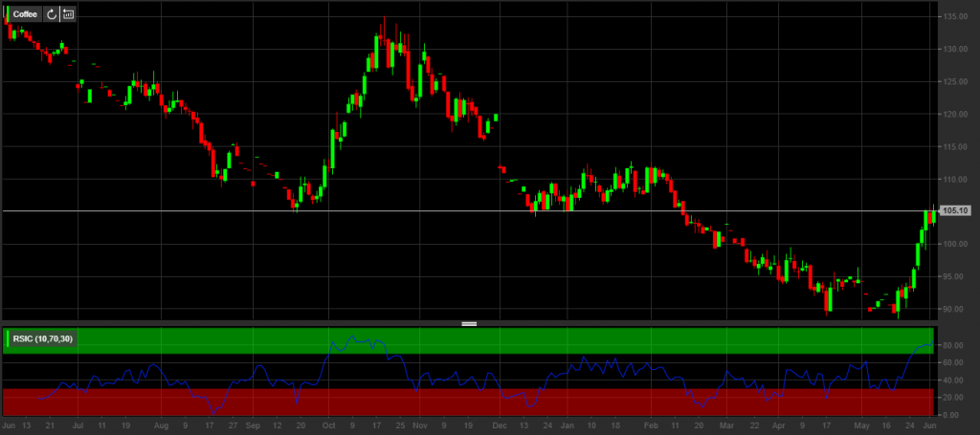Click the 95.00 price axis label
980x435 pixels.
coord(955,276)
